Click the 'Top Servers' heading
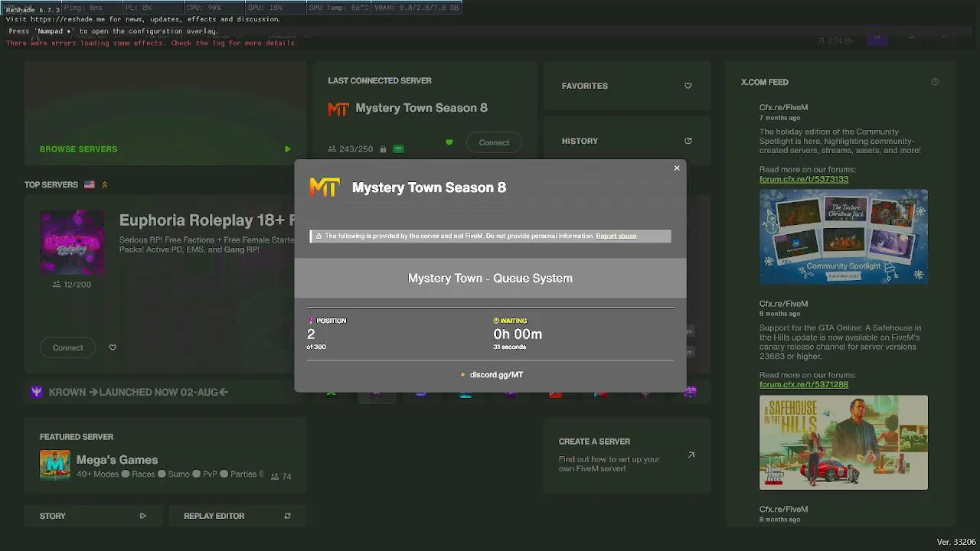 click(51, 184)
